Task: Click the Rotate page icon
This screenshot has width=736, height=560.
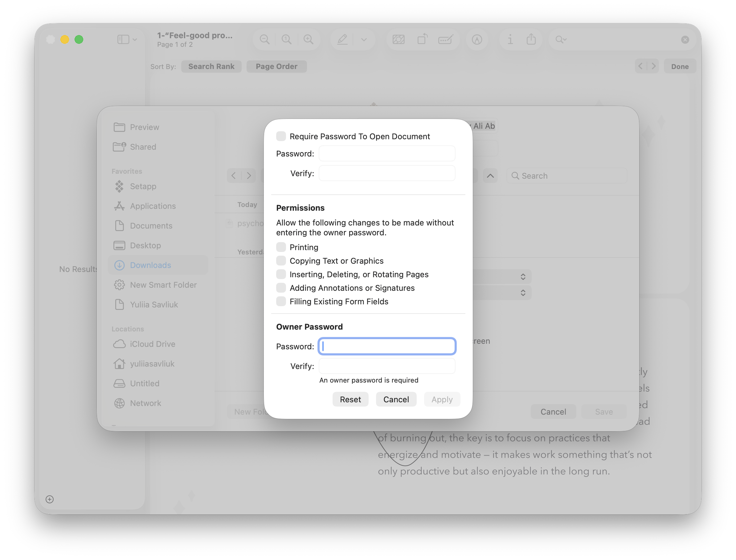Action: click(422, 40)
